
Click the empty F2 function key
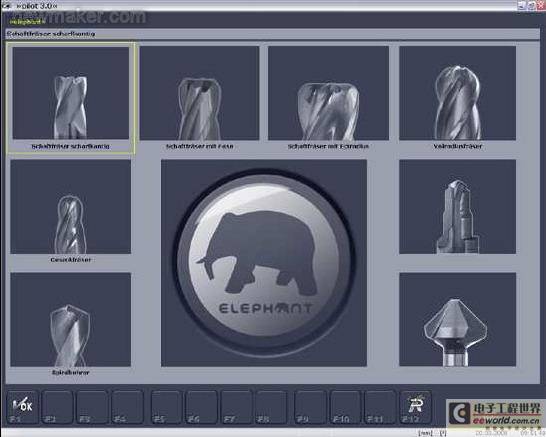[x=57, y=407]
